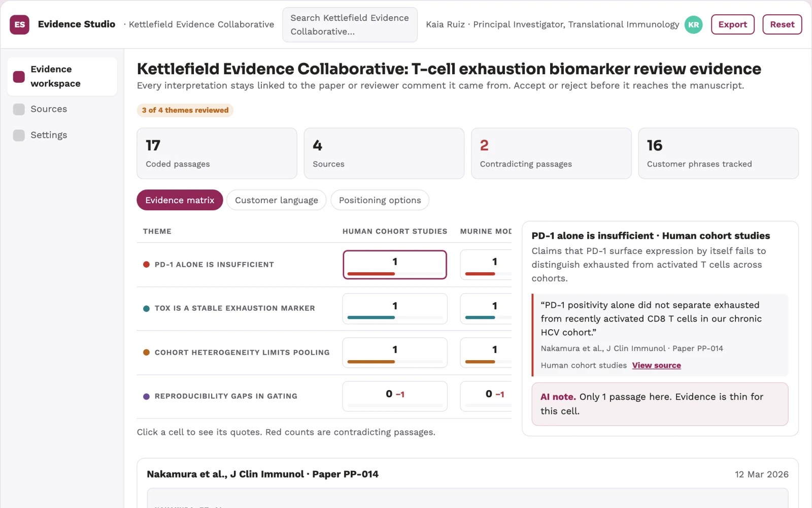This screenshot has width=812, height=508.
Task: Click the PD-1 ALONE IS INSUFFICIENT theme label
Action: [x=214, y=265]
